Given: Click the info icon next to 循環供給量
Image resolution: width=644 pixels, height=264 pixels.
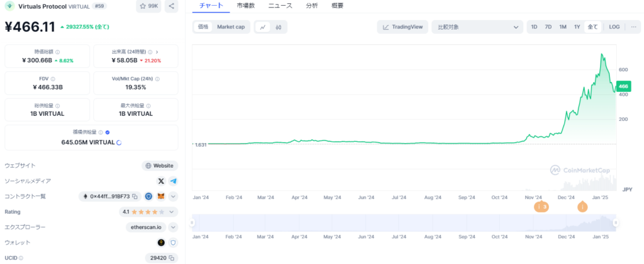Looking at the screenshot, I should pos(101,132).
